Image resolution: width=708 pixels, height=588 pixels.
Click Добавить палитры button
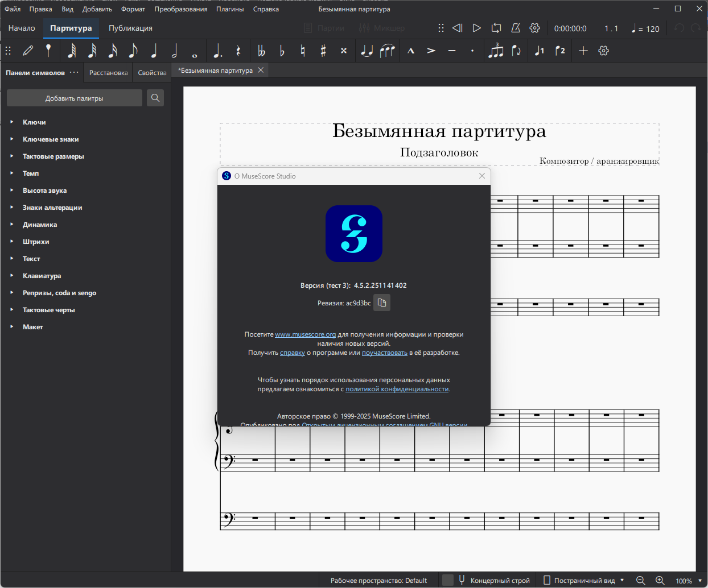point(75,98)
